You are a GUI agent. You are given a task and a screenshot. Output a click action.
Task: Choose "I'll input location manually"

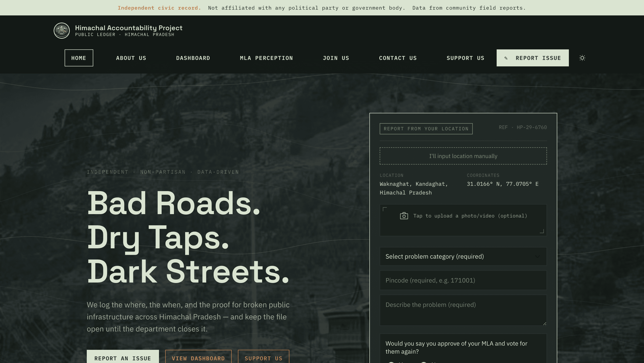pos(463,156)
